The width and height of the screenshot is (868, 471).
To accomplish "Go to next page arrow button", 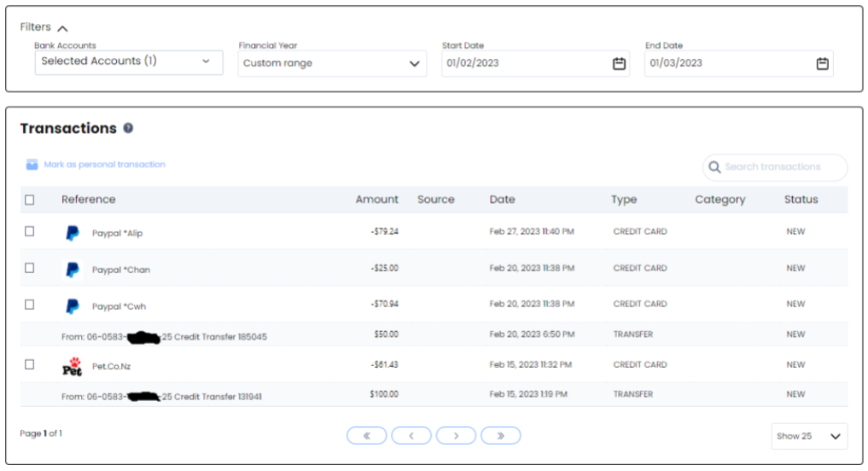I will [456, 435].
